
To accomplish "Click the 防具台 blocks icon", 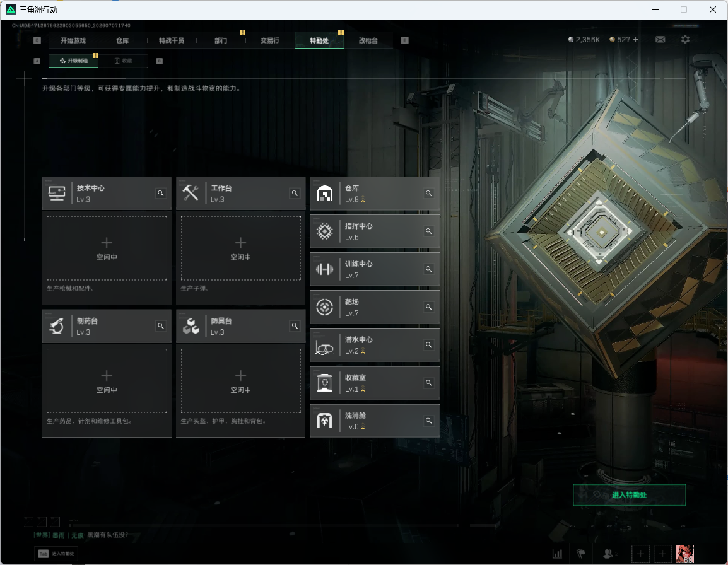I will (191, 326).
